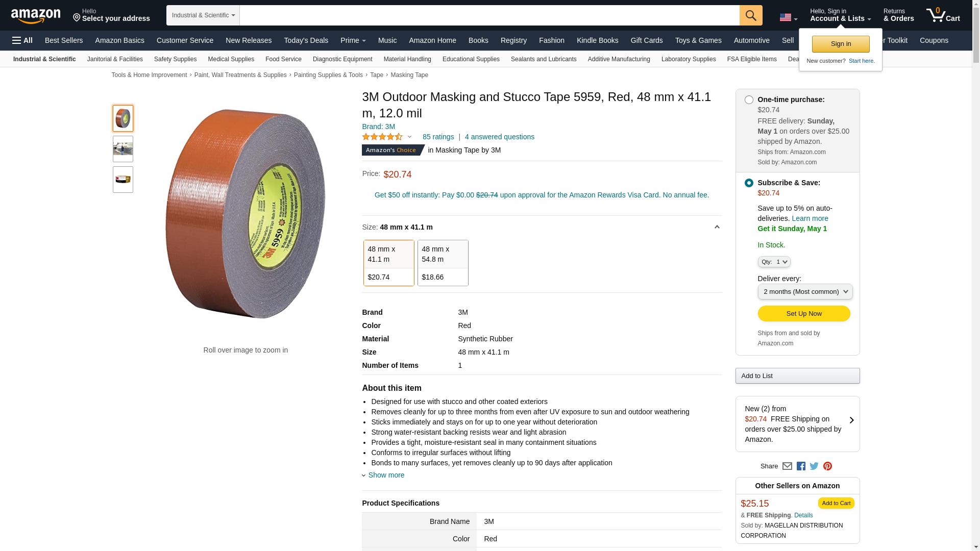Open the shopping cart icon
980x551 pixels.
(943, 15)
